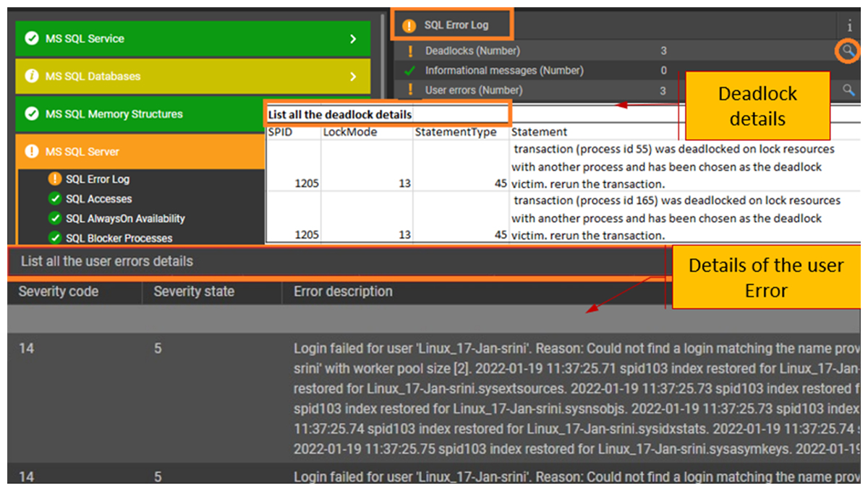The height and width of the screenshot is (491, 868).
Task: Click the Statement column header
Action: pos(540,132)
